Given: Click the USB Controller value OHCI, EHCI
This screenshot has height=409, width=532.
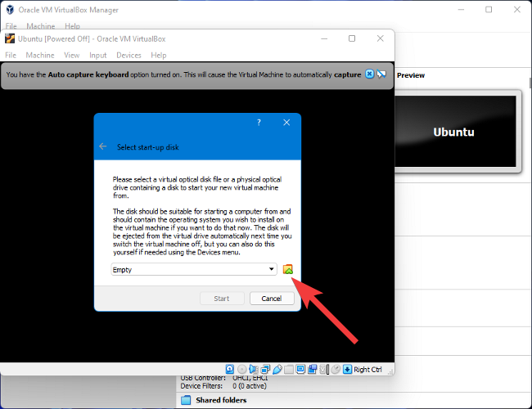Looking at the screenshot, I should (250, 378).
